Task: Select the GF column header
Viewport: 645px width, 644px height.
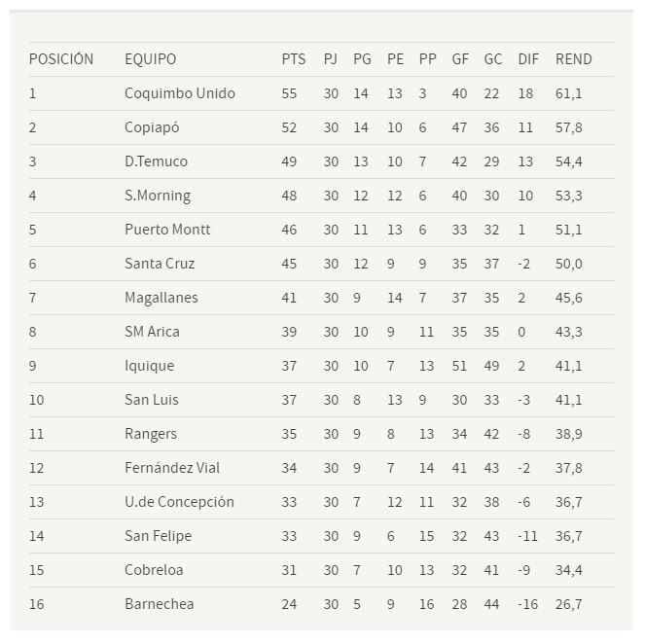Action: 460,59
